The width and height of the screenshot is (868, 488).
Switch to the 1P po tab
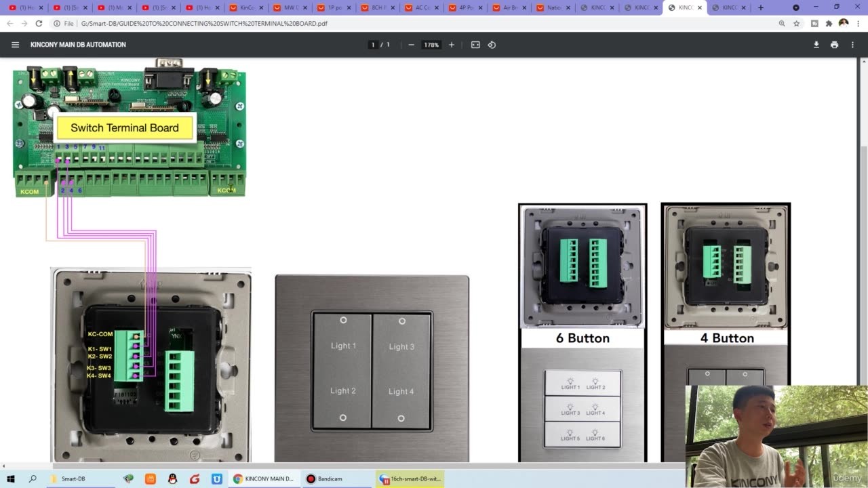[x=334, y=7]
